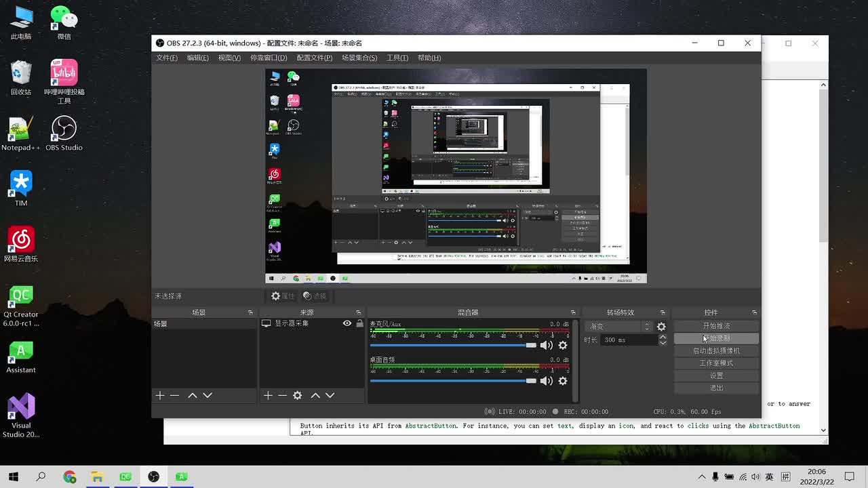
Task: Move the scene down in the scenes list
Action: [x=208, y=395]
